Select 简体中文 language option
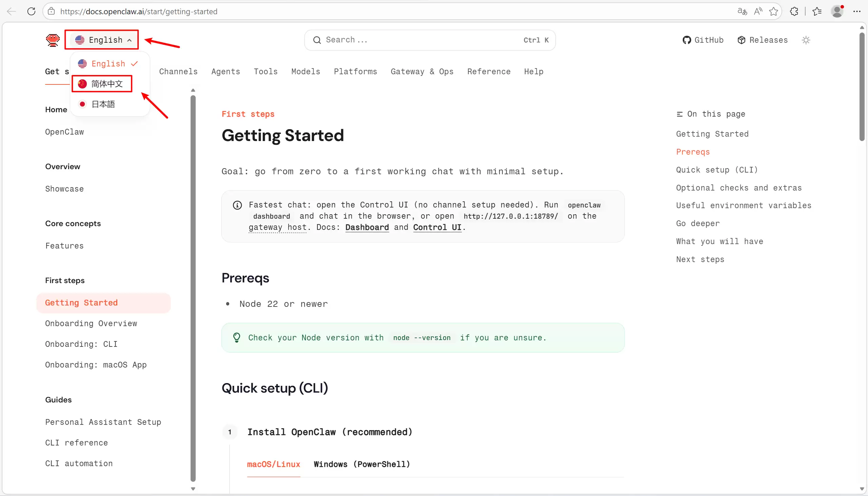 pyautogui.click(x=102, y=84)
